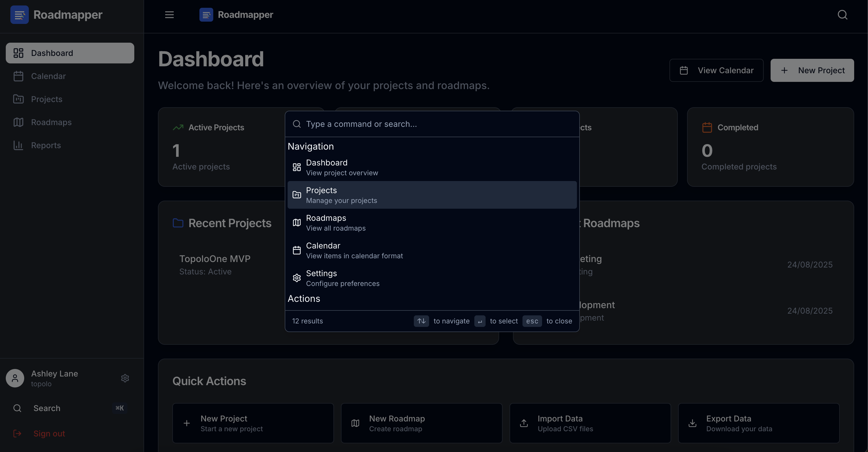Open Calendar in the left sidebar
Viewport: 868px width, 452px height.
click(48, 76)
